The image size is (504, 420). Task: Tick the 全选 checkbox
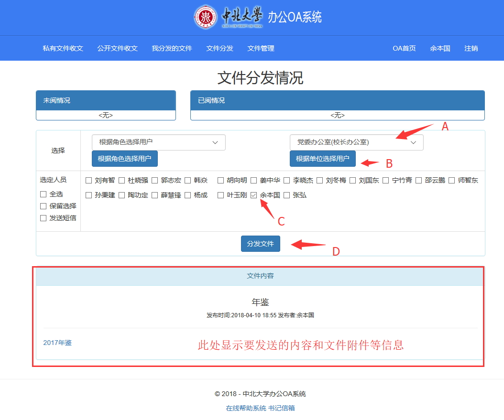point(44,194)
